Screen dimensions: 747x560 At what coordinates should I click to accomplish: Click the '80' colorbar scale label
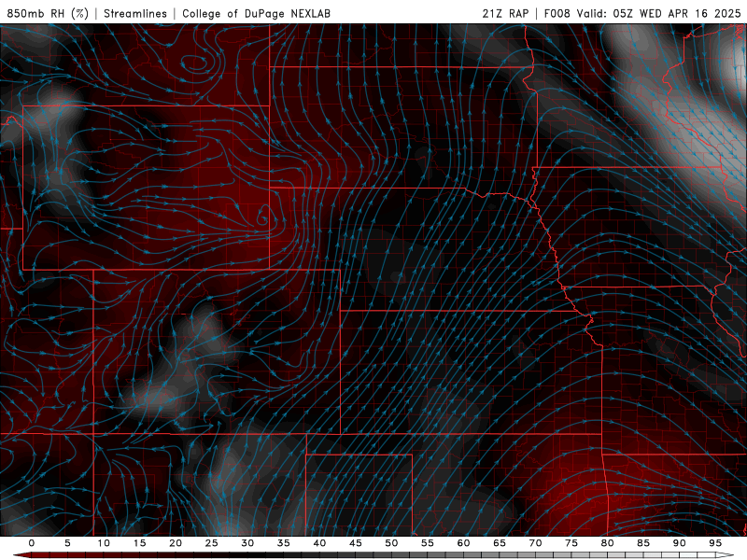point(608,543)
